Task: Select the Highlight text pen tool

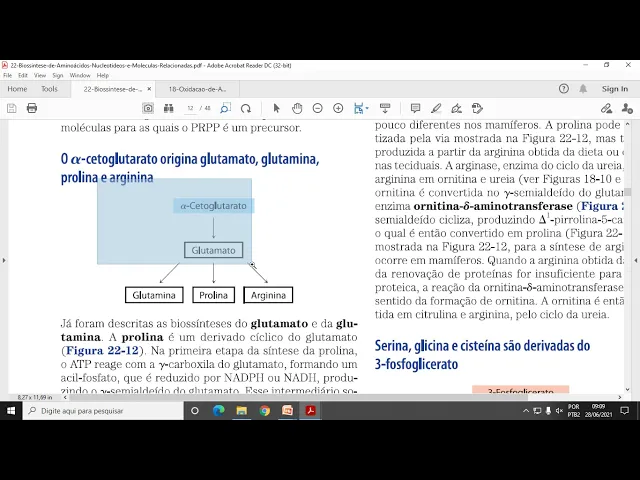Action: (x=436, y=108)
